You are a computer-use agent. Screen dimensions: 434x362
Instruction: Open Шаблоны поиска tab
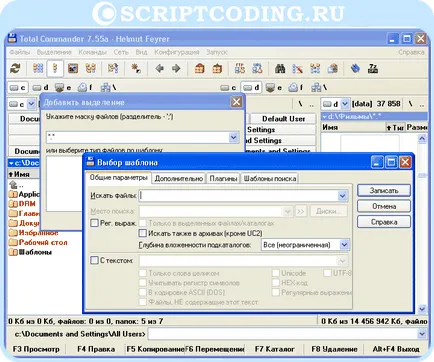(x=270, y=179)
